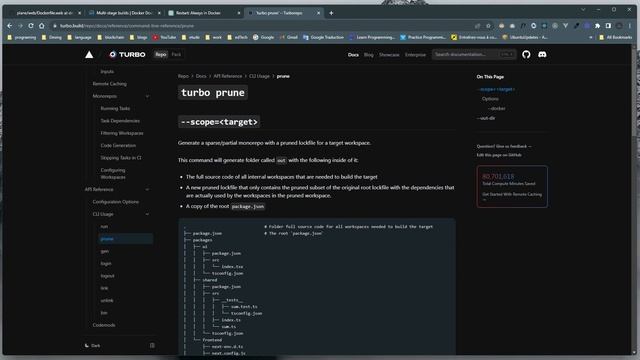Open YouTube bookmark in bookmarks bar
The height and width of the screenshot is (360, 640).
164,37
